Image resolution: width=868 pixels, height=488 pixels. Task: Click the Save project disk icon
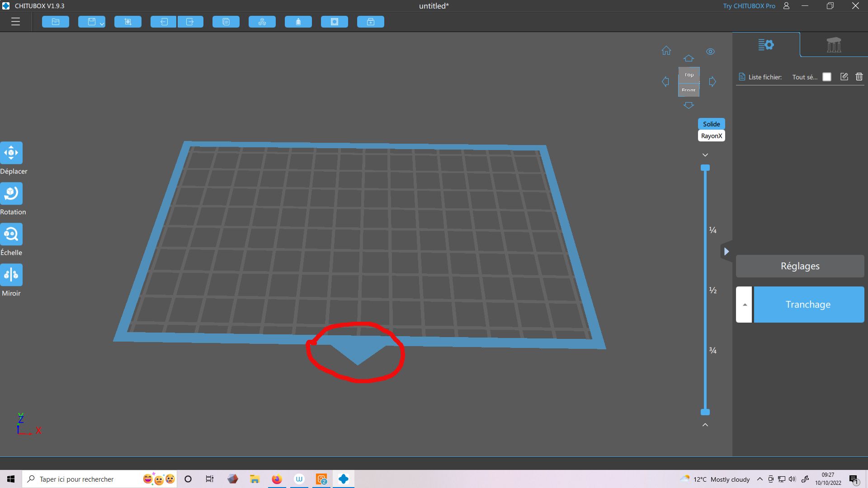[91, 22]
